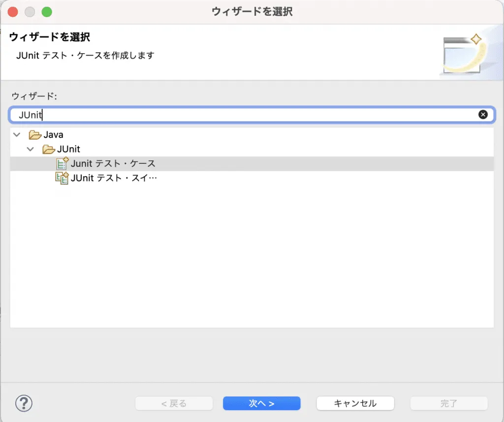Image resolution: width=504 pixels, height=422 pixels.
Task: Click the JUnit folder icon
Action: [48, 149]
